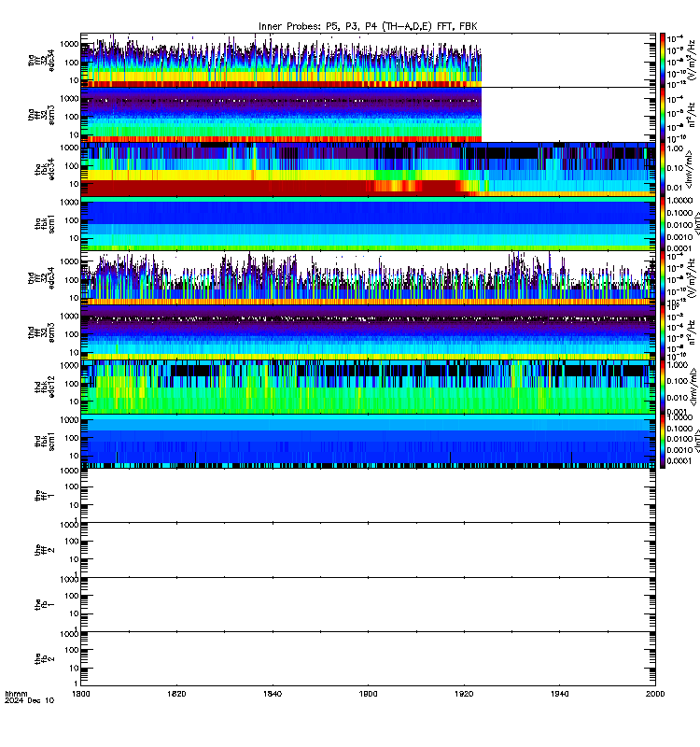Viewport: 700px width, 747px height.
Task: Click the '(V/m)²/Hz' unit label beside thd edc34
Action: [693, 277]
